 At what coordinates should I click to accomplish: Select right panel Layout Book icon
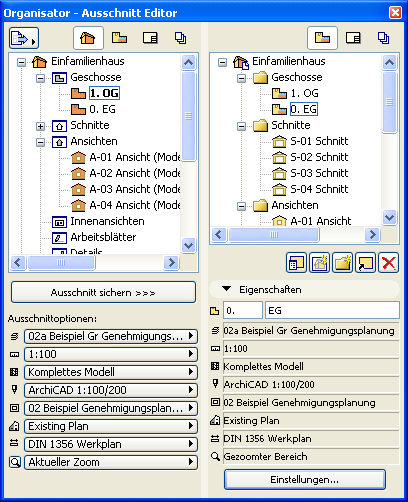click(353, 38)
